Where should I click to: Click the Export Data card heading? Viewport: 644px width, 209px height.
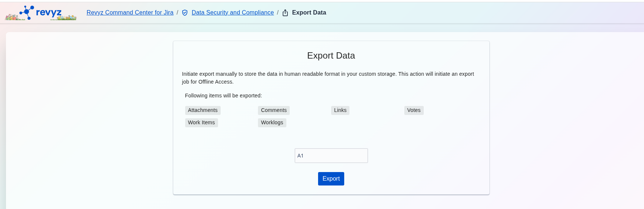(331, 56)
